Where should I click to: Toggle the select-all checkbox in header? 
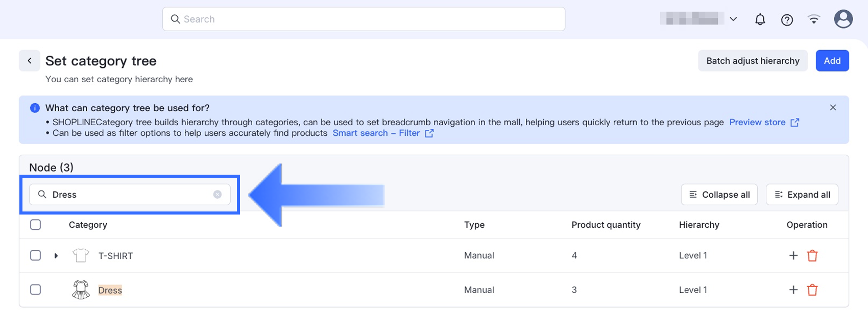(x=36, y=225)
